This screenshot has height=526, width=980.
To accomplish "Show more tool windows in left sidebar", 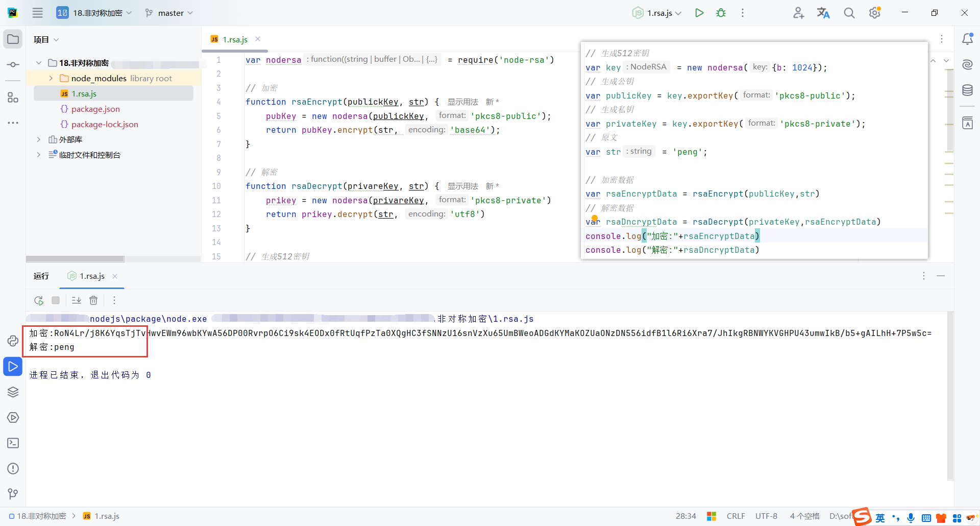I will click(x=13, y=123).
